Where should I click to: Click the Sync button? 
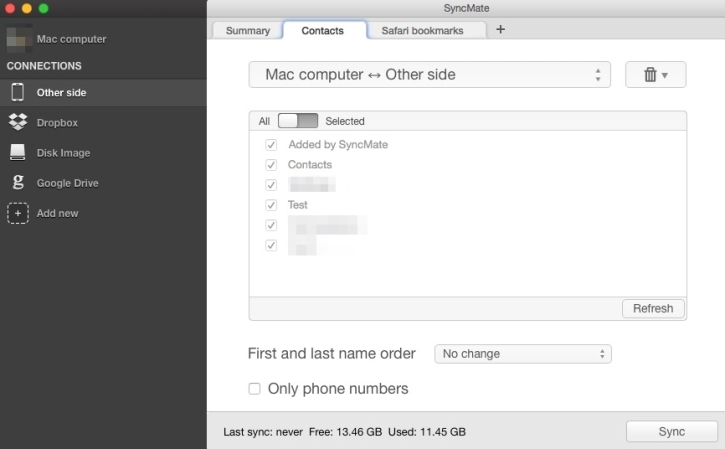(x=671, y=431)
